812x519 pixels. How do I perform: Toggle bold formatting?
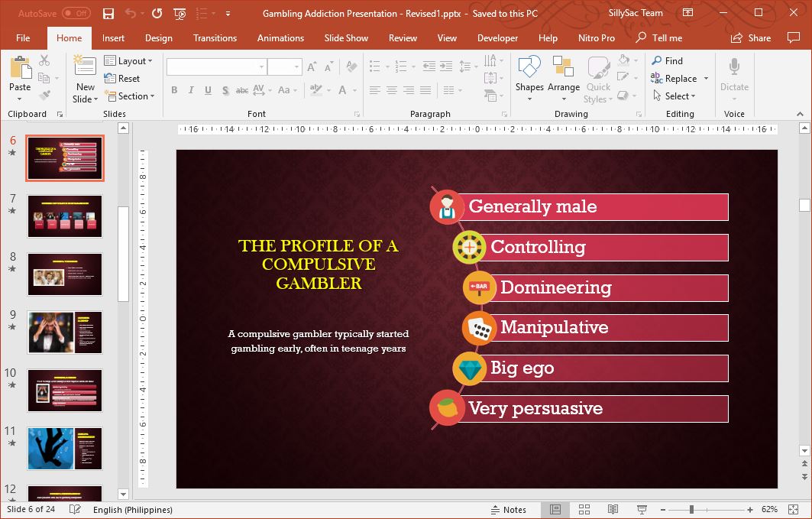click(173, 90)
